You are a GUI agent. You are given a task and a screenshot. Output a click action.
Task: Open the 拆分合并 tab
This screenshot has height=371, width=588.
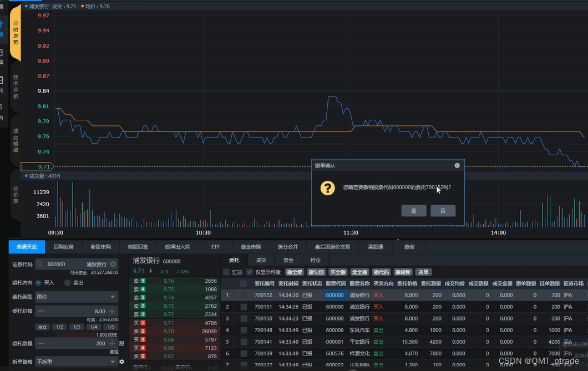pos(288,247)
